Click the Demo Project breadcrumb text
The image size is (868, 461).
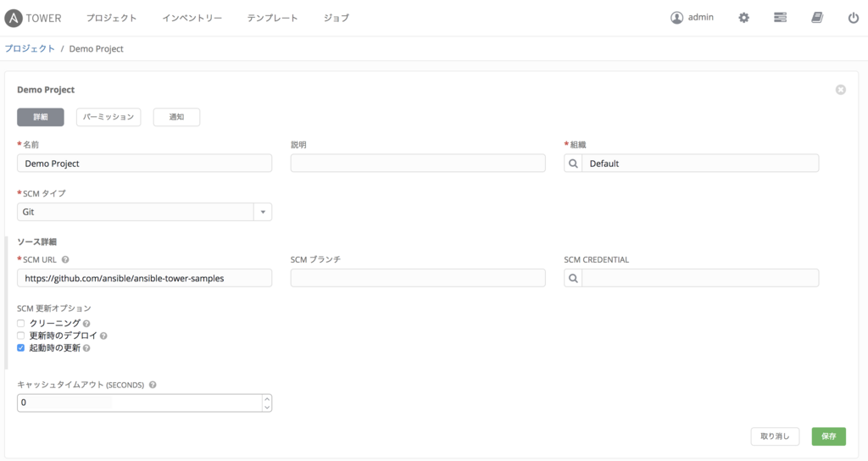97,48
